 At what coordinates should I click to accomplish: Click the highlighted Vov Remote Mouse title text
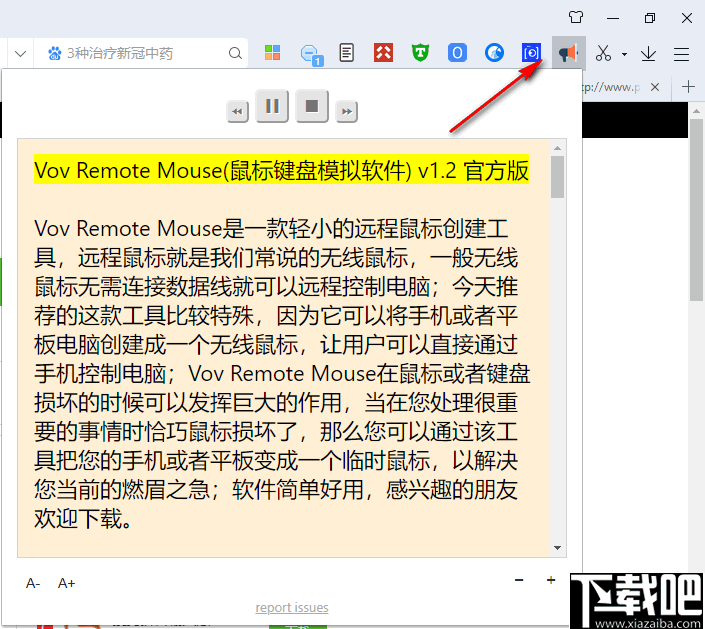click(281, 170)
